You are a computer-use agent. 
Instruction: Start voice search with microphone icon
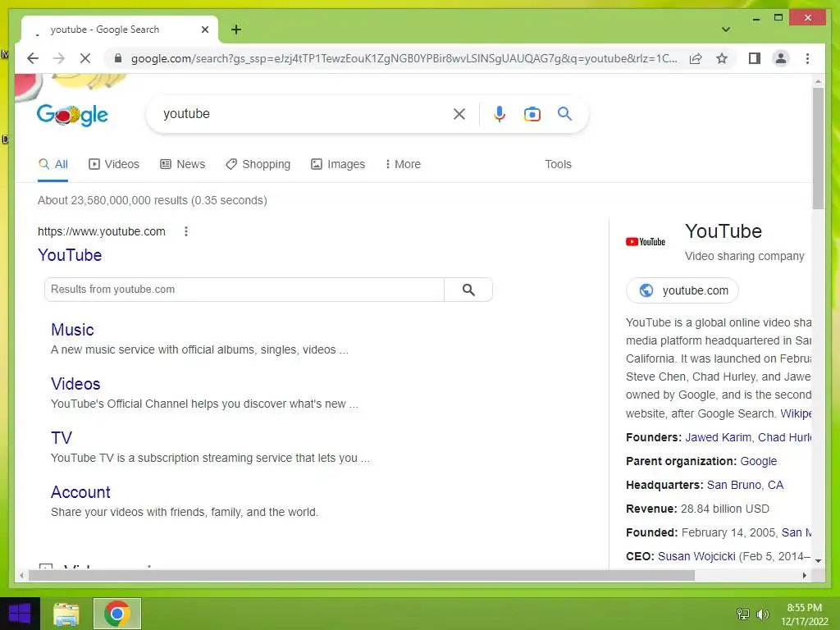(x=500, y=113)
